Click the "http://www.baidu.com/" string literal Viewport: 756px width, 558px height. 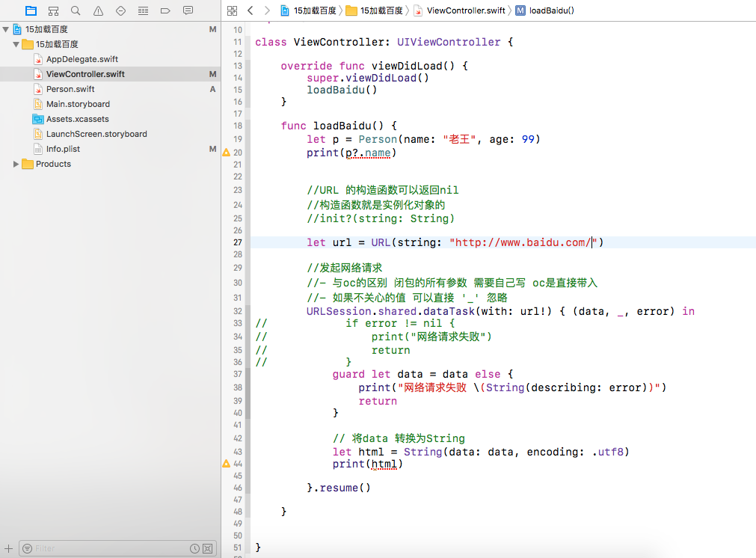(x=523, y=242)
